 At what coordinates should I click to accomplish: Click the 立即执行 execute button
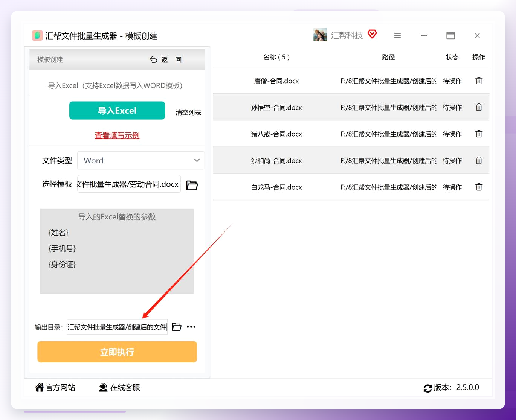click(117, 352)
